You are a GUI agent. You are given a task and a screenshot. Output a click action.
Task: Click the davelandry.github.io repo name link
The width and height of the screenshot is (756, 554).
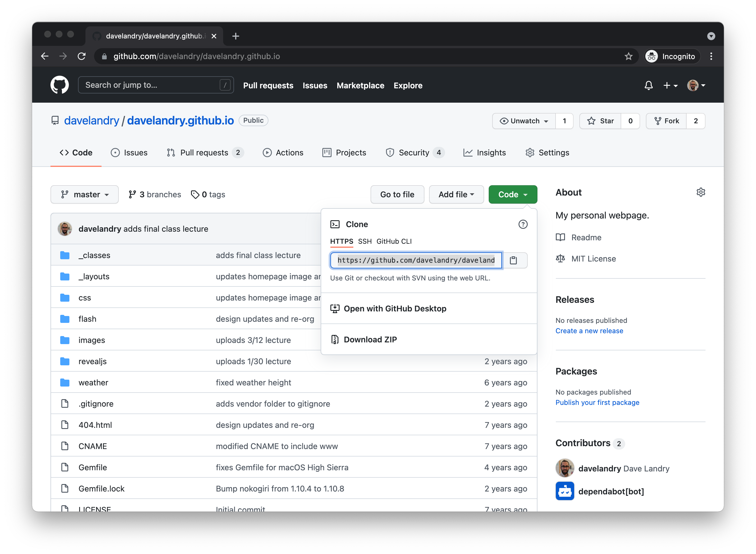[180, 120]
